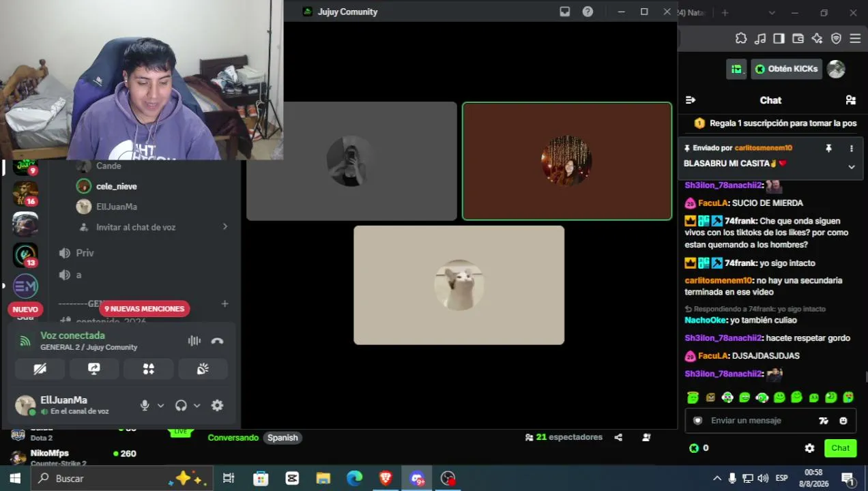
Task: Open Discord activities launcher button
Action: [x=148, y=369]
